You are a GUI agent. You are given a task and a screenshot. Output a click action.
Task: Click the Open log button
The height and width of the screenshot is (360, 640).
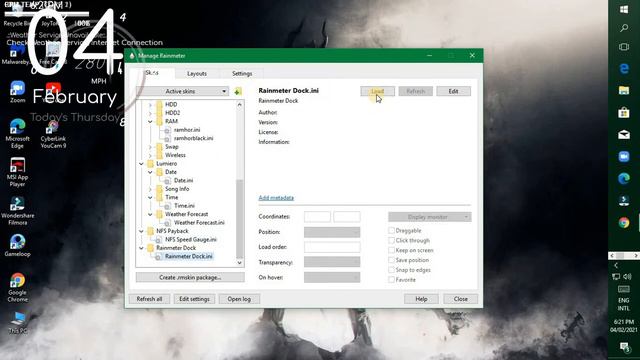pos(239,299)
